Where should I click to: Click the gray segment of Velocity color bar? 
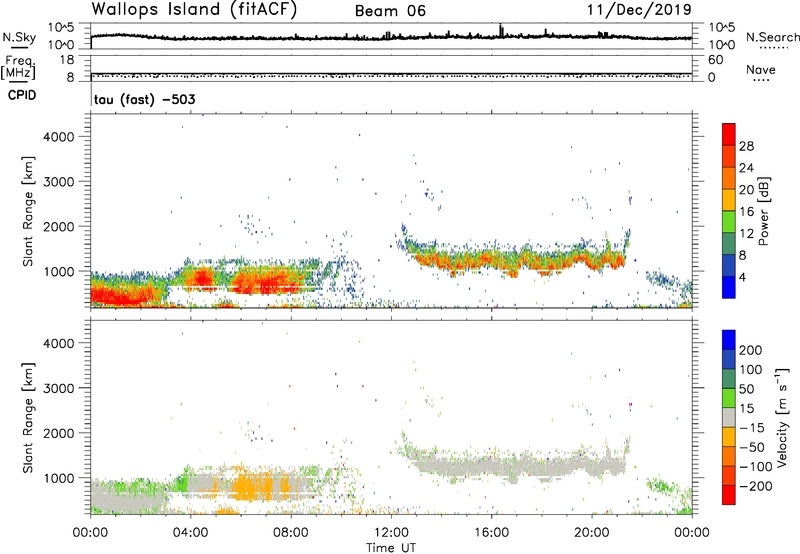coord(729,417)
